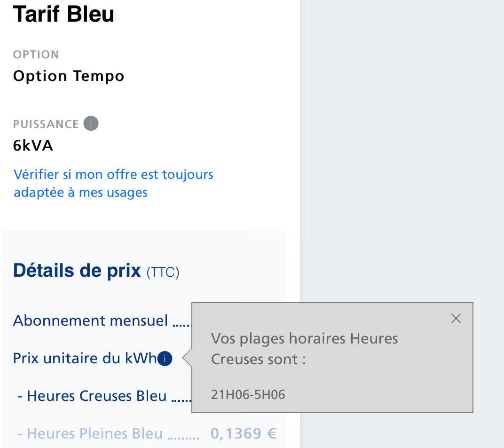This screenshot has width=504, height=448.
Task: Select the Option Tempo text
Action: pyautogui.click(x=69, y=76)
